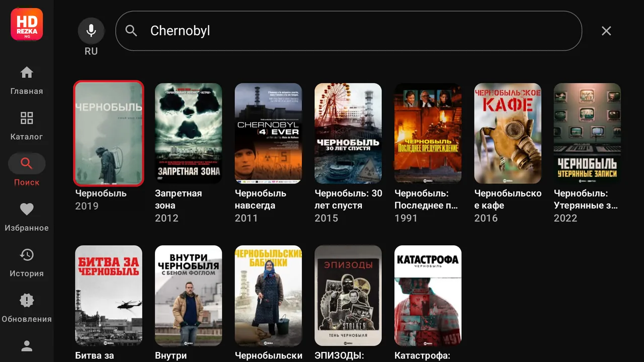Click the year 1991 under the title
The height and width of the screenshot is (362, 644).
(x=406, y=218)
